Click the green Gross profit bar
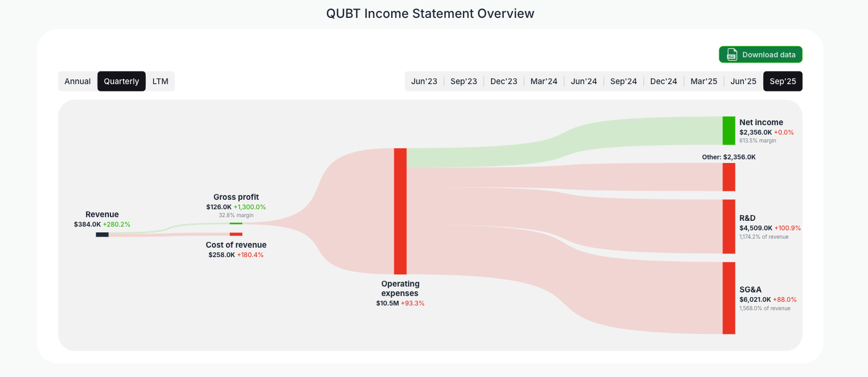The image size is (868, 377). click(237, 223)
